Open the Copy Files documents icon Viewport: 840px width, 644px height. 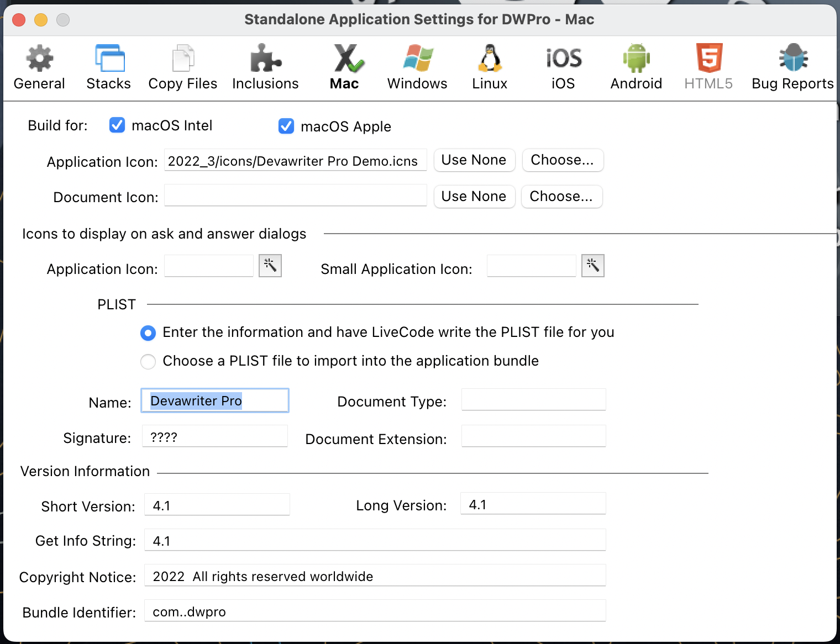click(183, 58)
